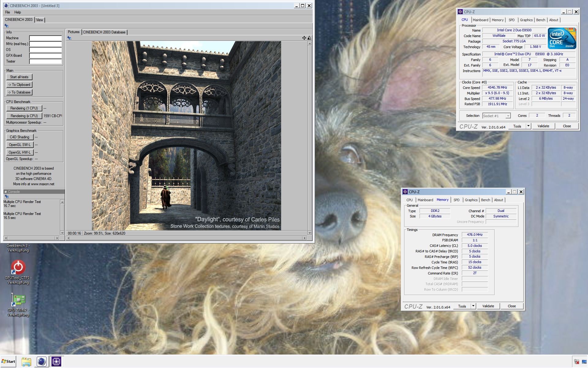The height and width of the screenshot is (368, 588).
Task: Open Geekbench 3 desktop shortcut
Action: click(x=18, y=248)
